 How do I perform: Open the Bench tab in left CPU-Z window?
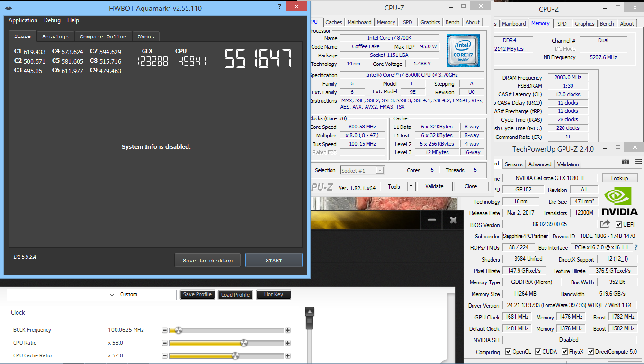[x=453, y=22]
